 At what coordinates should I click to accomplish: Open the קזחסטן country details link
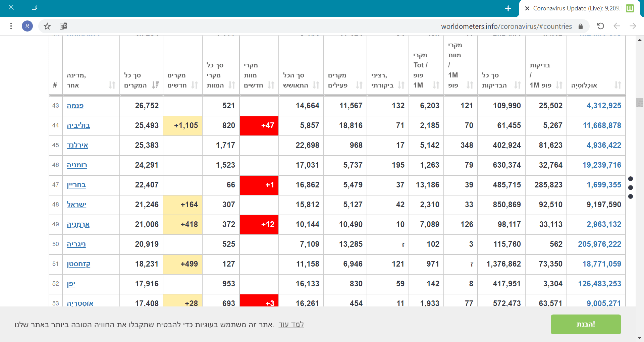click(x=78, y=264)
